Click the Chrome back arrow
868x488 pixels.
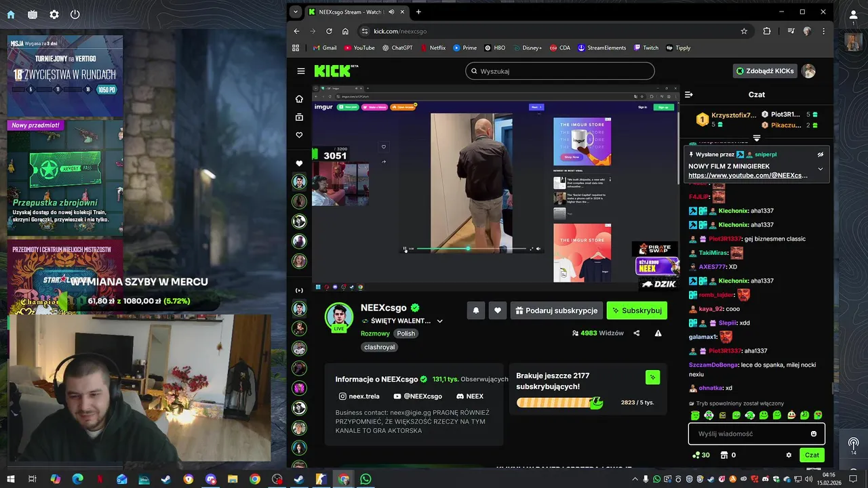coord(296,31)
